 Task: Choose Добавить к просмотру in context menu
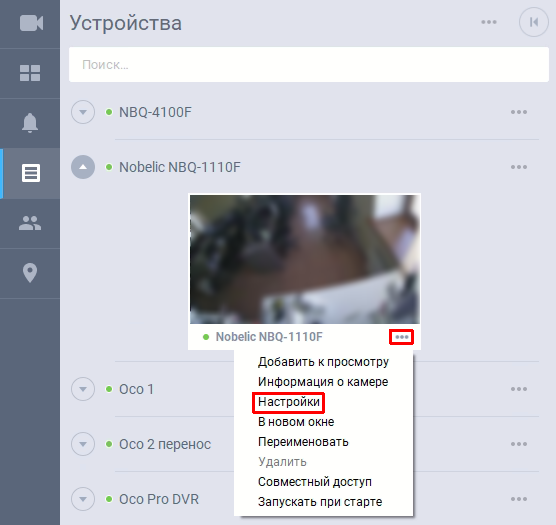323,362
